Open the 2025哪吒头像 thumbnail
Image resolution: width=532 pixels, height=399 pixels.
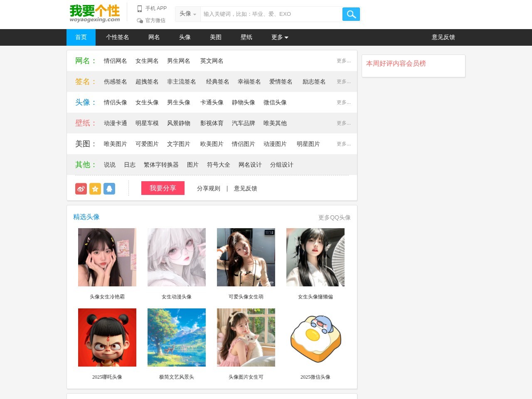(107, 337)
